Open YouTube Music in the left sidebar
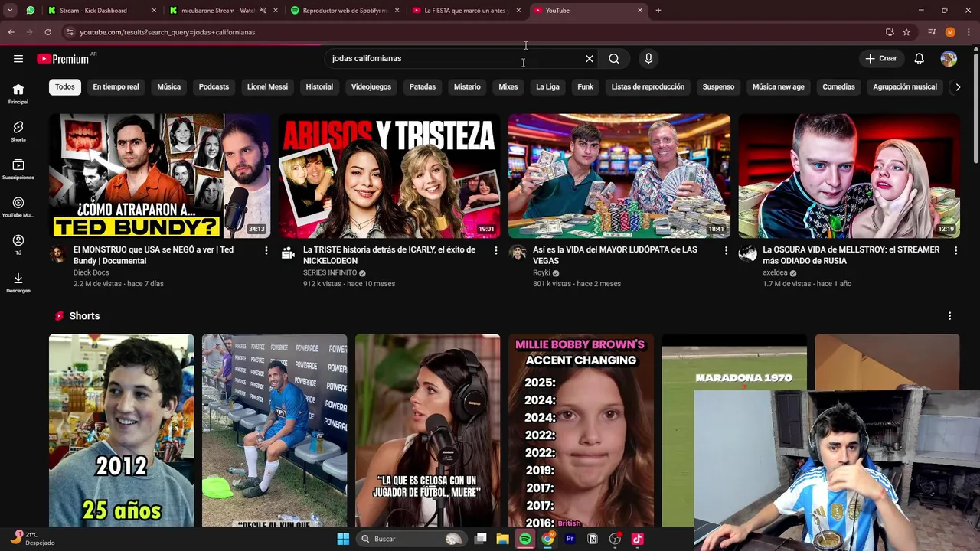Viewport: 980px width, 551px height. pyautogui.click(x=18, y=207)
